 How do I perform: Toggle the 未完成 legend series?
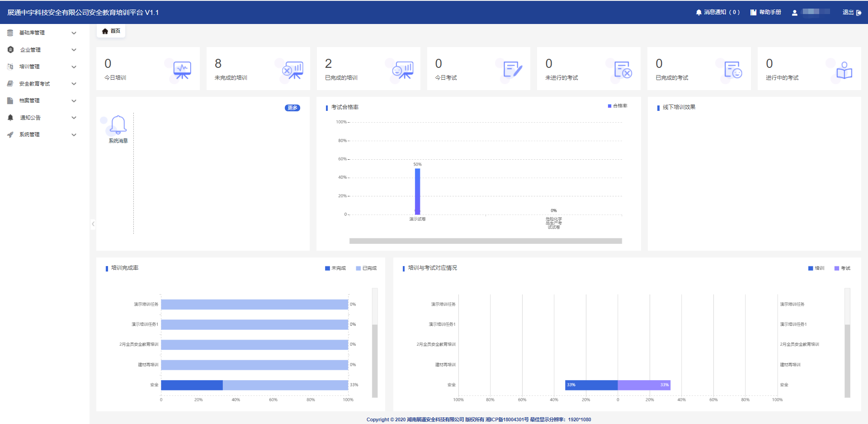pos(335,268)
